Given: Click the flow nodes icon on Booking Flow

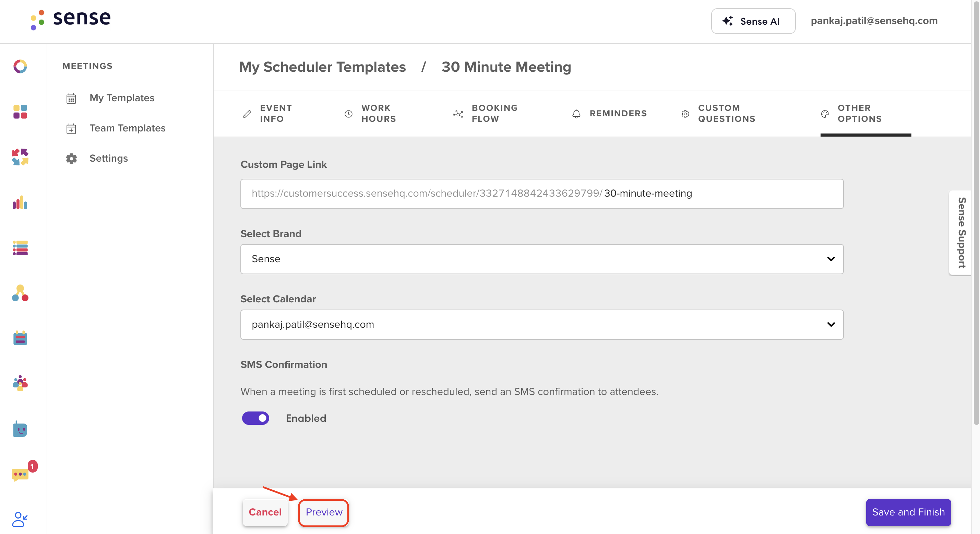Looking at the screenshot, I should (x=458, y=114).
